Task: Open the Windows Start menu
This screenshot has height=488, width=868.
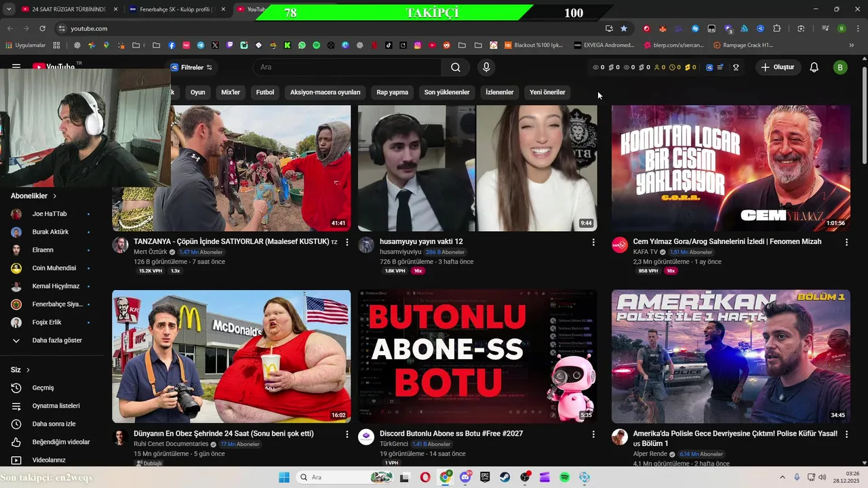Action: pyautogui.click(x=283, y=477)
